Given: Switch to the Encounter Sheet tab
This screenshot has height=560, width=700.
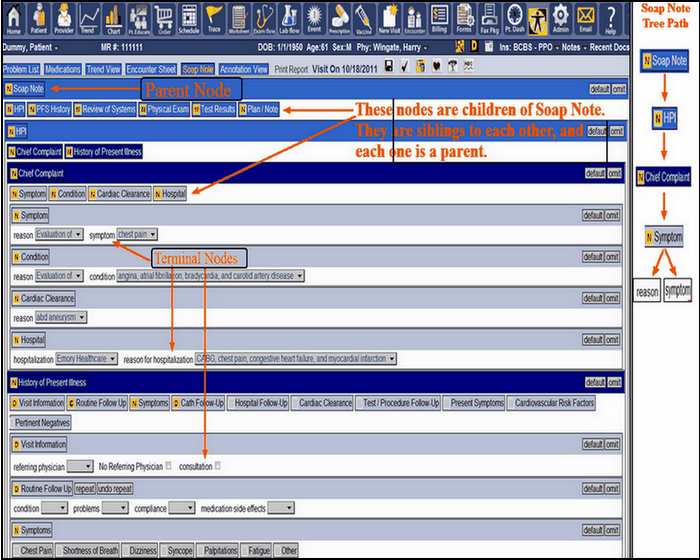Looking at the screenshot, I should 151,69.
